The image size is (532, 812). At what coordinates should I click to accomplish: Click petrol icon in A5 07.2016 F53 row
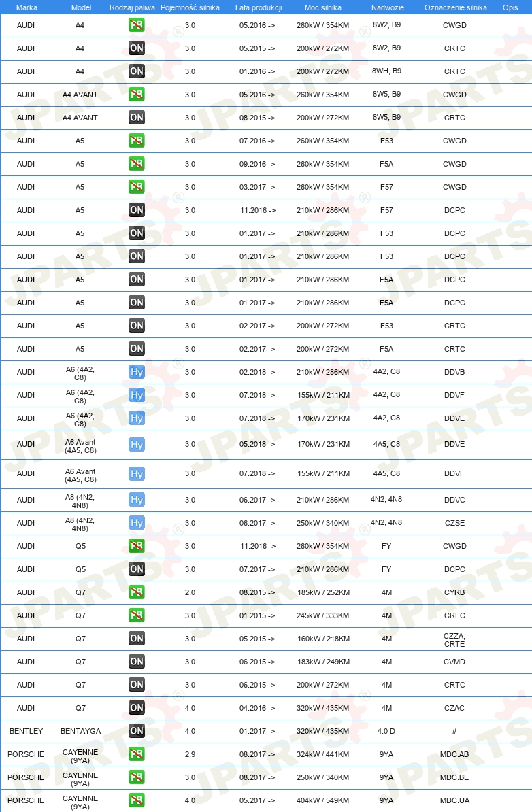tap(137, 141)
